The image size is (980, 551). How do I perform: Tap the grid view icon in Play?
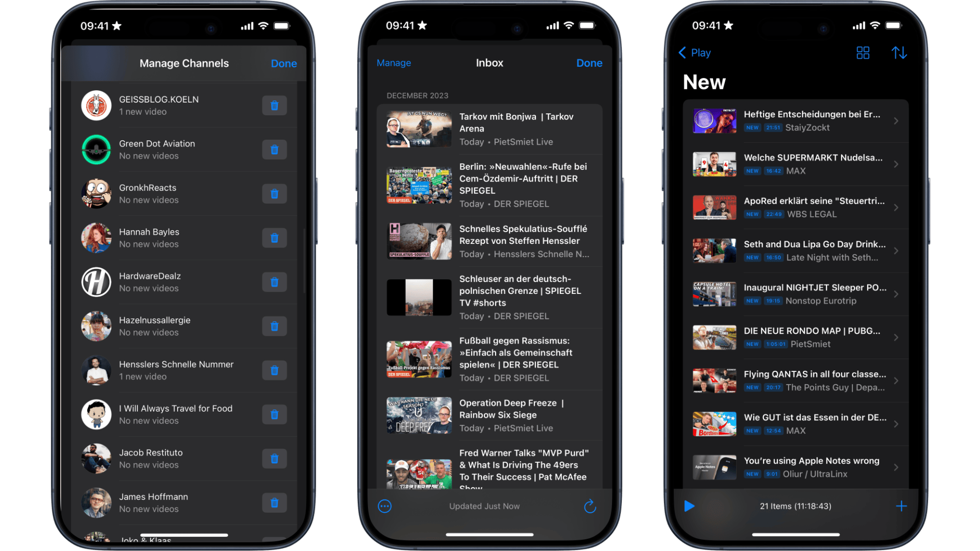[863, 53]
